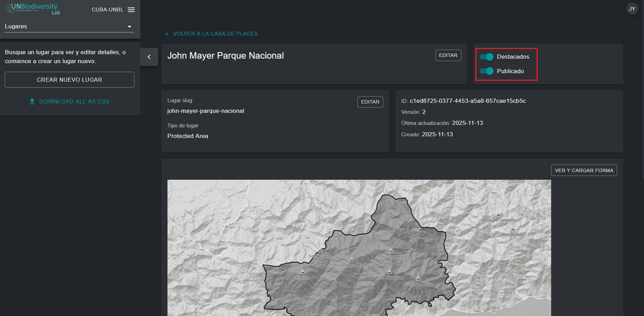Turn off the Publicado switch
644x316 pixels.
tap(487, 71)
